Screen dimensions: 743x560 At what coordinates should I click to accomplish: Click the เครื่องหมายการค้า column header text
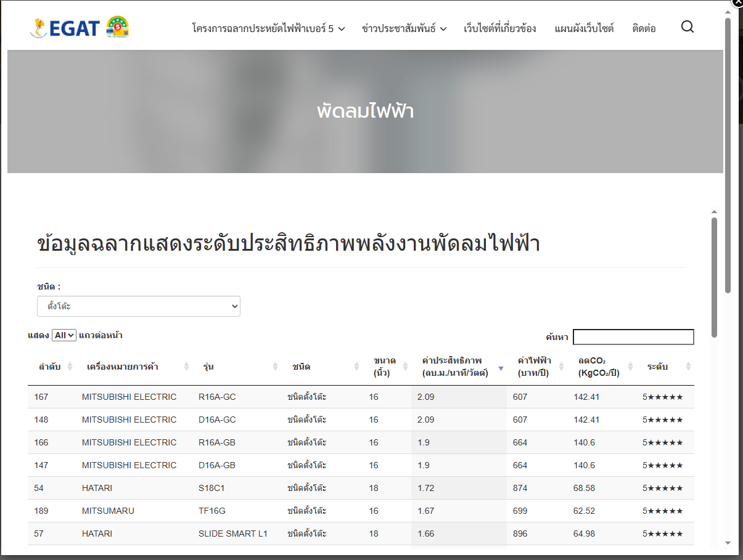123,367
